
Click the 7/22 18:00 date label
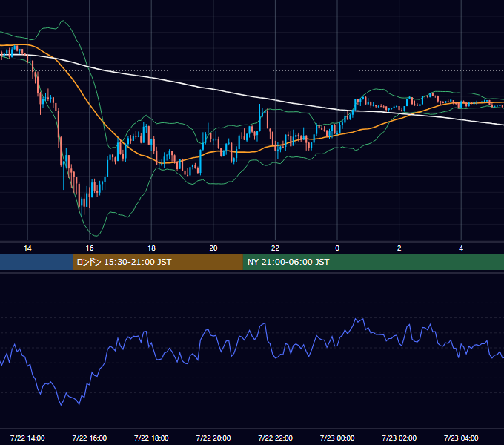point(151,438)
